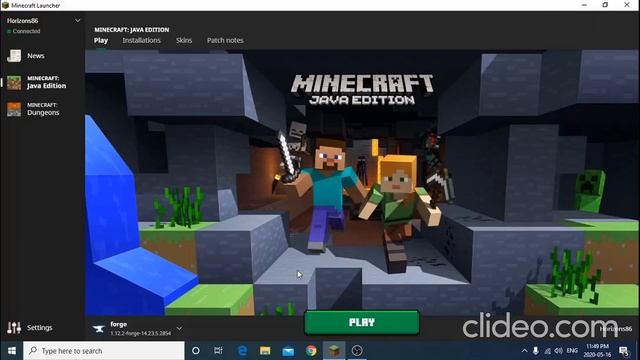
Task: Click the Connected status text
Action: click(26, 31)
